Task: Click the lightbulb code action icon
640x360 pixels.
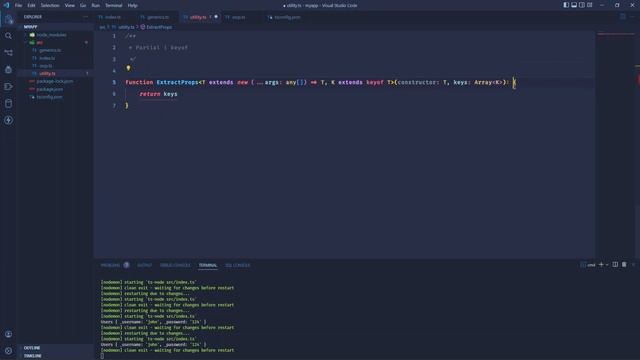Action: pyautogui.click(x=128, y=68)
